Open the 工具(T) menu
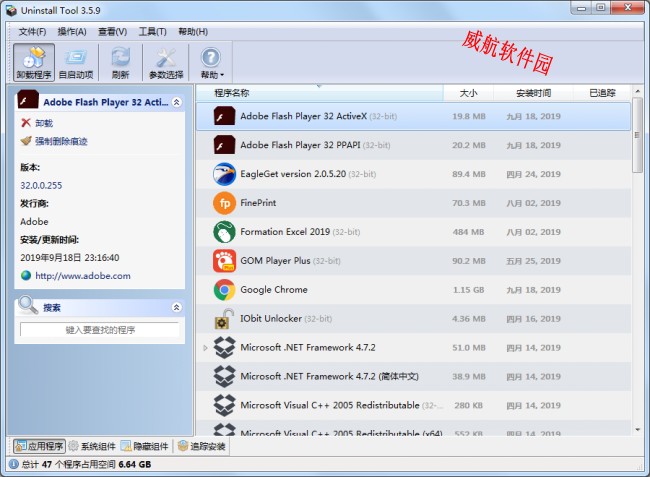Screen dimensions: 650x477 pyautogui.click(x=153, y=31)
